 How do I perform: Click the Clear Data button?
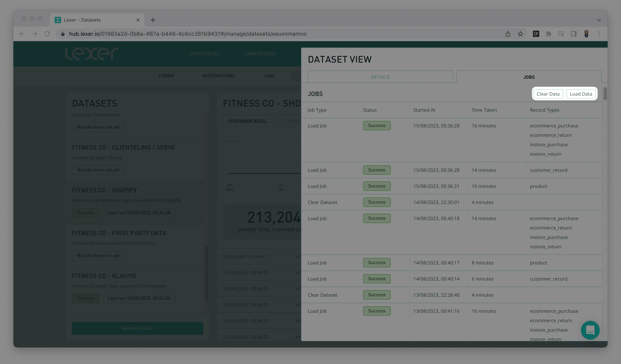548,94
